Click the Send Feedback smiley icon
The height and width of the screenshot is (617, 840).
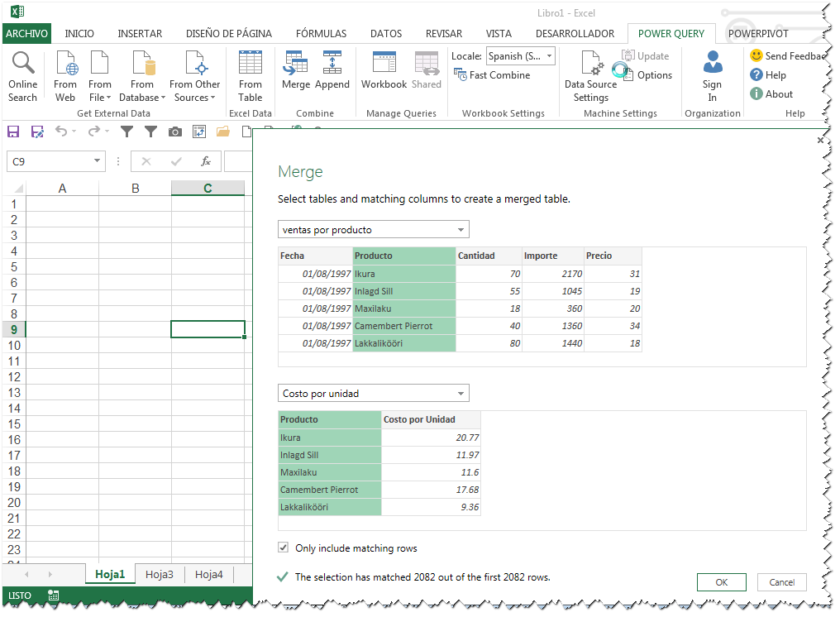[x=757, y=55]
